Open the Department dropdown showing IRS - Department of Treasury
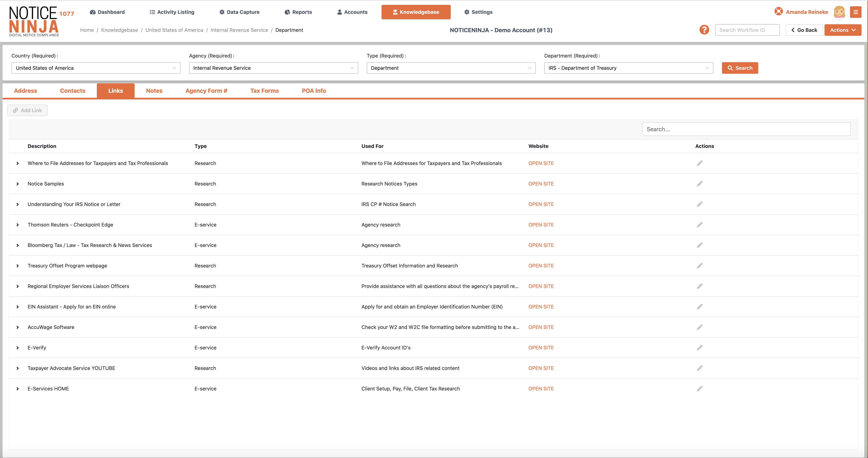This screenshot has width=868, height=458. click(628, 68)
